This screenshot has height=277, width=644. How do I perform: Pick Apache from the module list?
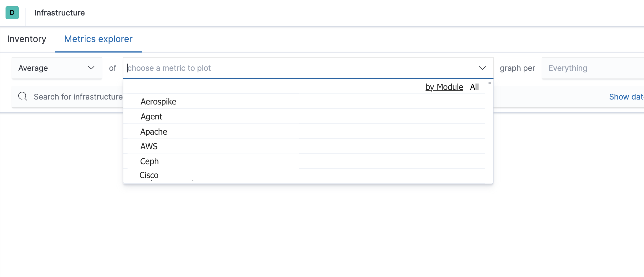pyautogui.click(x=154, y=132)
